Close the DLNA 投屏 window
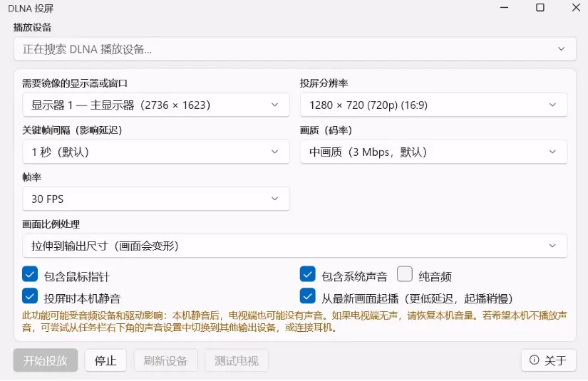The height and width of the screenshot is (381, 588). click(x=576, y=8)
